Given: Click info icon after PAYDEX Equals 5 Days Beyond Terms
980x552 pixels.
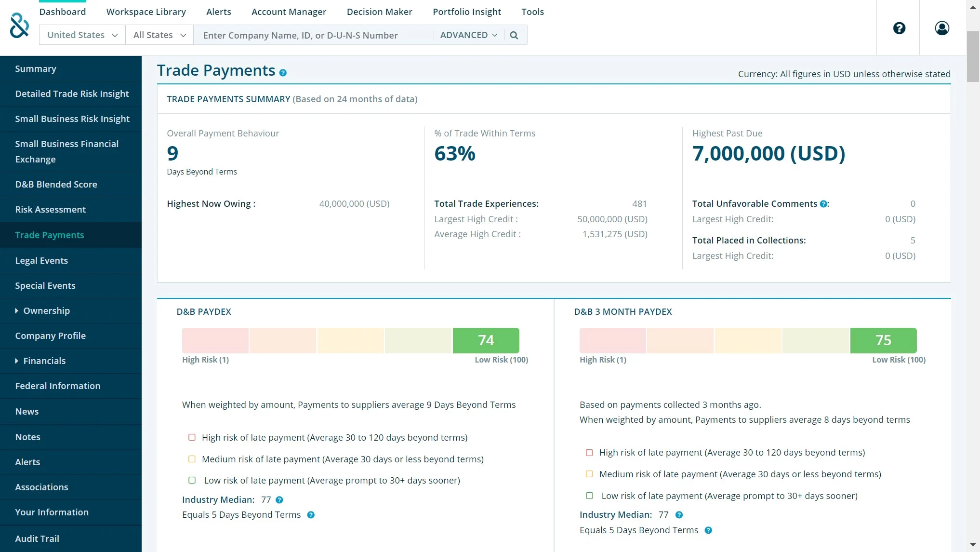Looking at the screenshot, I should click(x=311, y=515).
